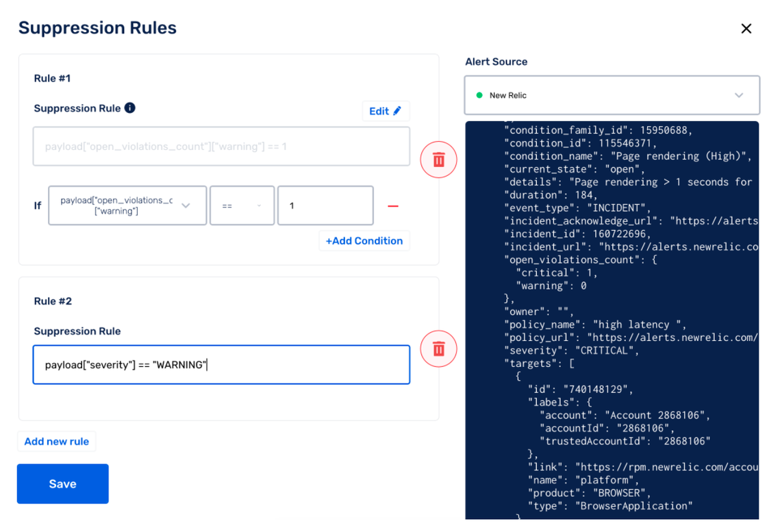Viewport: 767px width, 532px height.
Task: Click the "condition_family_id" payload line
Action: point(599,130)
